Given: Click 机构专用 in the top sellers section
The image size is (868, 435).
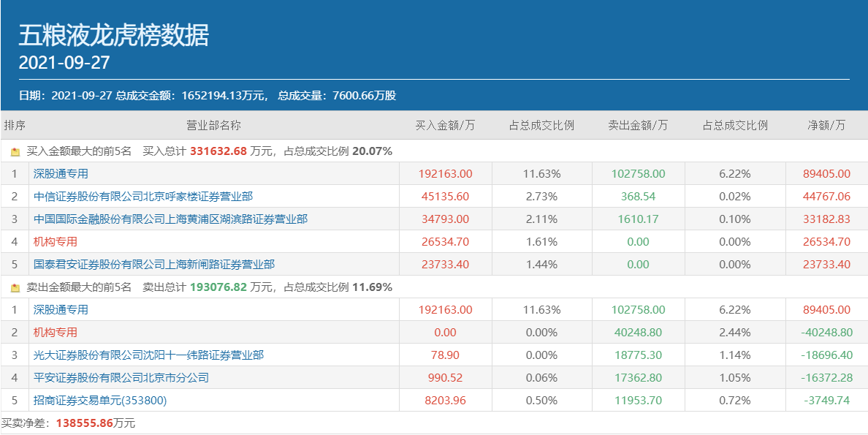Looking at the screenshot, I should [x=56, y=333].
